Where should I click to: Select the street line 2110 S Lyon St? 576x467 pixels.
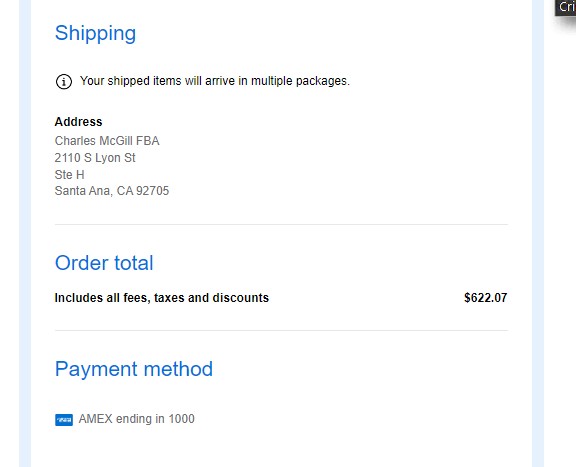(x=95, y=158)
